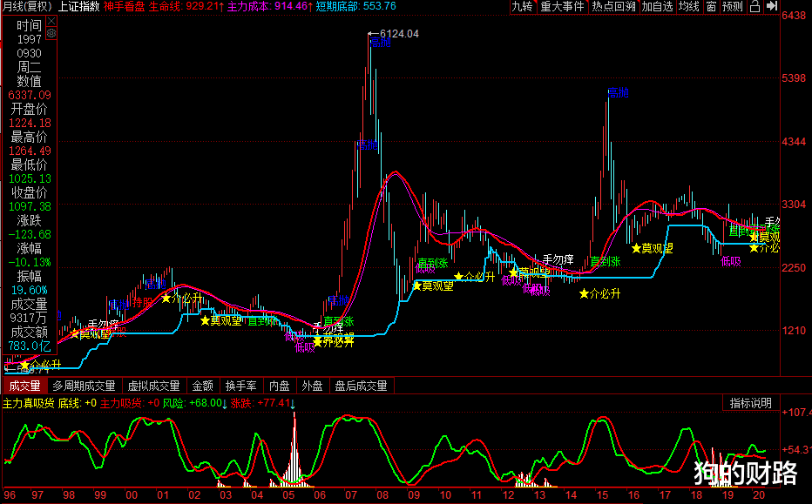812x504 pixels.
Task: Click 加自选 to add to watchlist
Action: (658, 6)
